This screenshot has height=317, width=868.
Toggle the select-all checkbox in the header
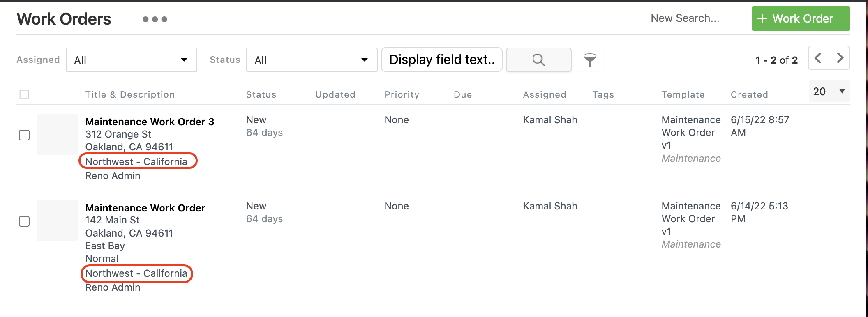(x=24, y=94)
